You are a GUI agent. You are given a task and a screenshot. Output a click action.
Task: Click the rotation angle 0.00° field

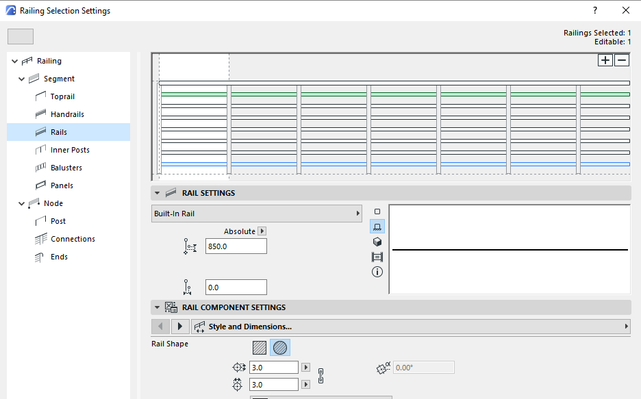point(424,368)
